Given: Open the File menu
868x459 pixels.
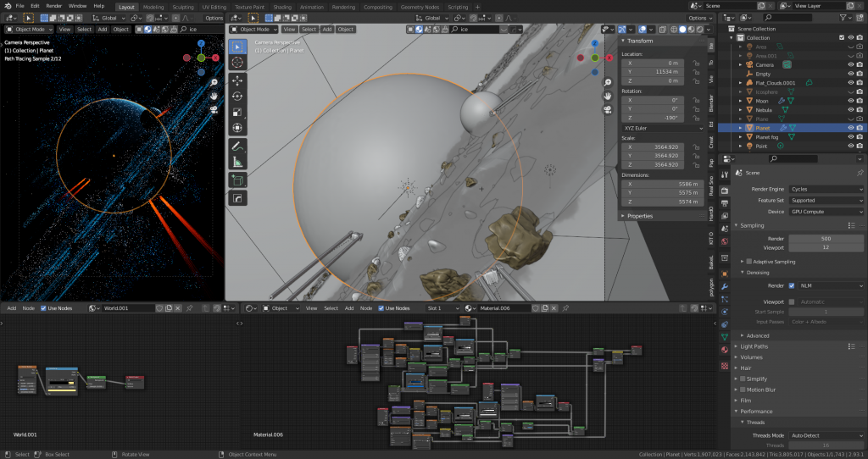Looking at the screenshot, I should (20, 6).
